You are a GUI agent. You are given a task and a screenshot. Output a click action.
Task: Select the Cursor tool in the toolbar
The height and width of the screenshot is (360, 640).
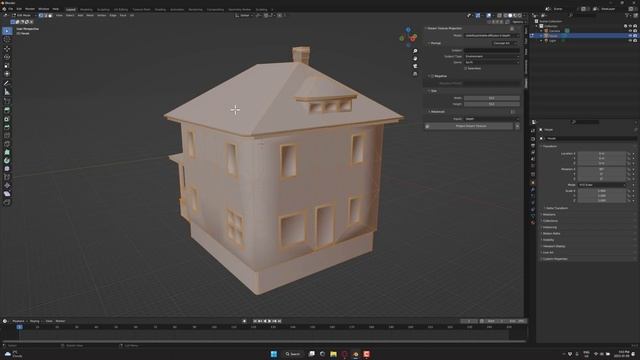(7, 40)
